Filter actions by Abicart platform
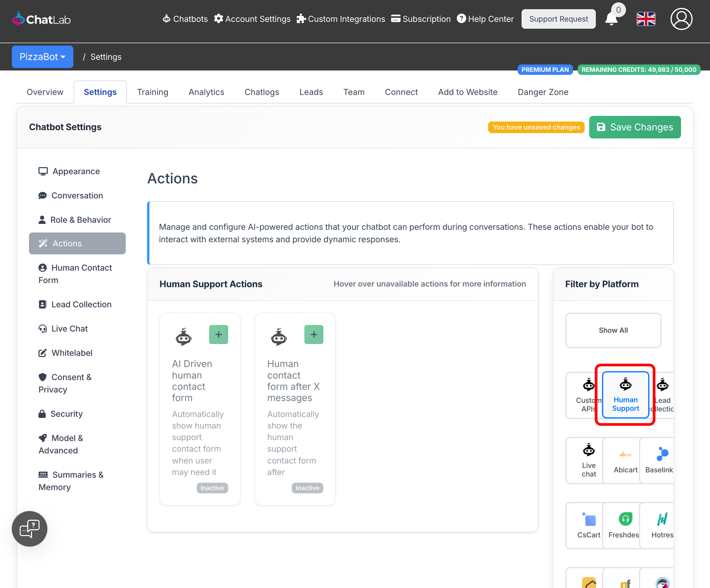The height and width of the screenshot is (588, 710). click(x=625, y=460)
